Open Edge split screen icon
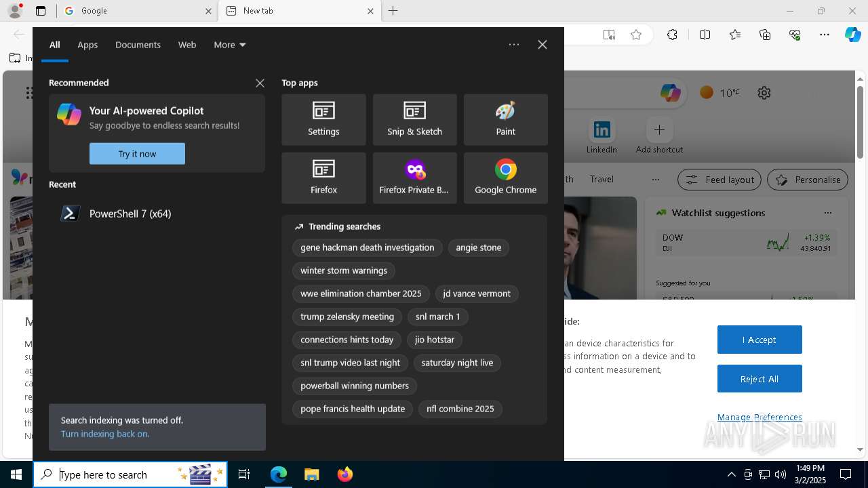The width and height of the screenshot is (868, 488). (705, 35)
